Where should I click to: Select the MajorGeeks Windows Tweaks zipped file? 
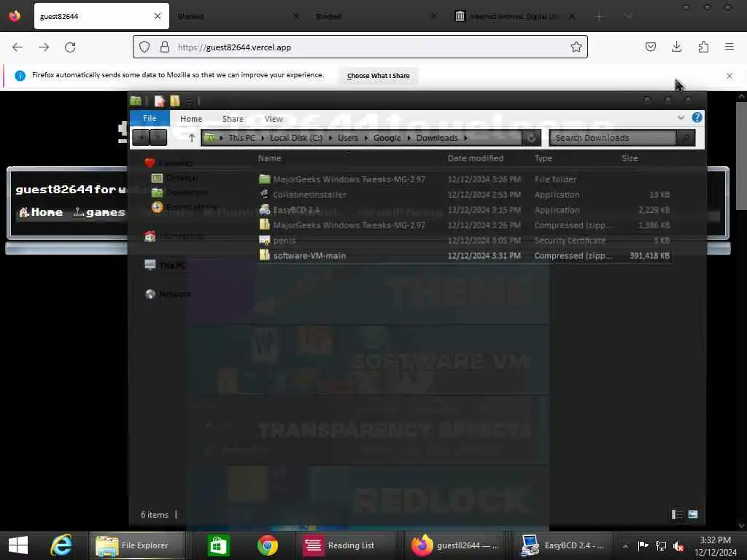465,225
